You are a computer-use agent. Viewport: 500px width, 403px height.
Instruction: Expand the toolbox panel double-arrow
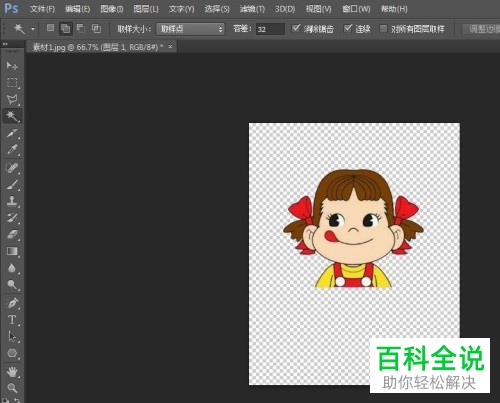click(x=5, y=44)
